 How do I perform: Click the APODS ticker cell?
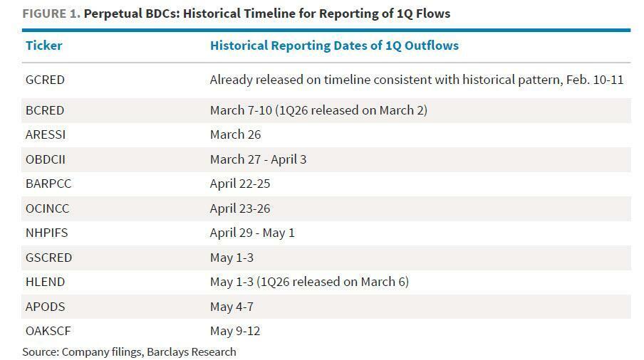(44, 307)
